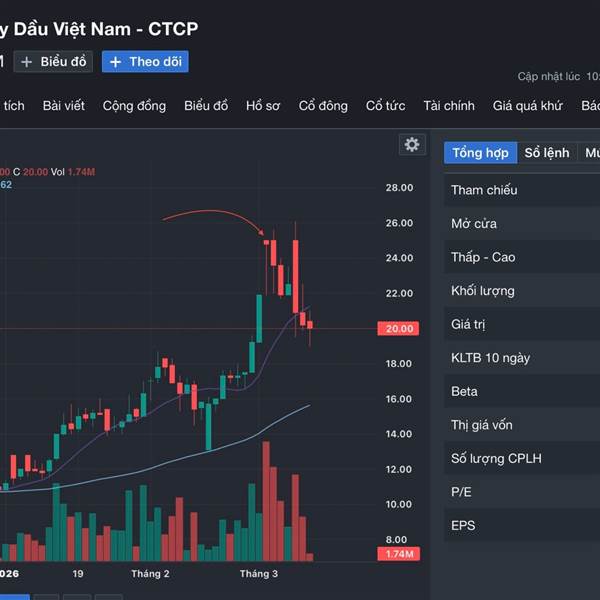
Task: Click the red 20.00 price label
Action: tap(399, 329)
